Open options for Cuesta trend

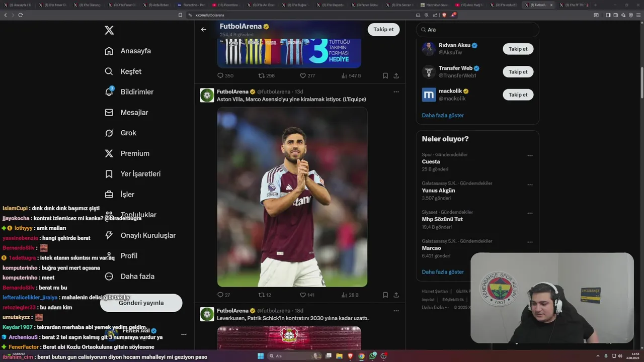pyautogui.click(x=530, y=156)
